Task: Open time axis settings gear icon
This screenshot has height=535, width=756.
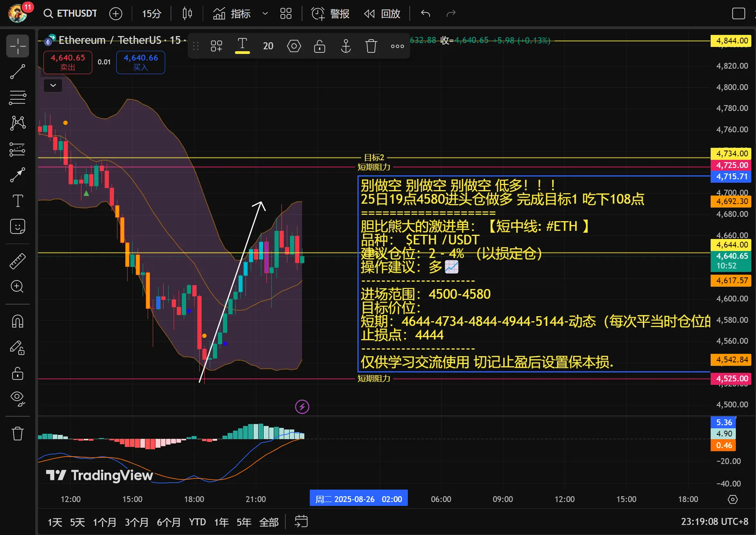Action: point(732,499)
